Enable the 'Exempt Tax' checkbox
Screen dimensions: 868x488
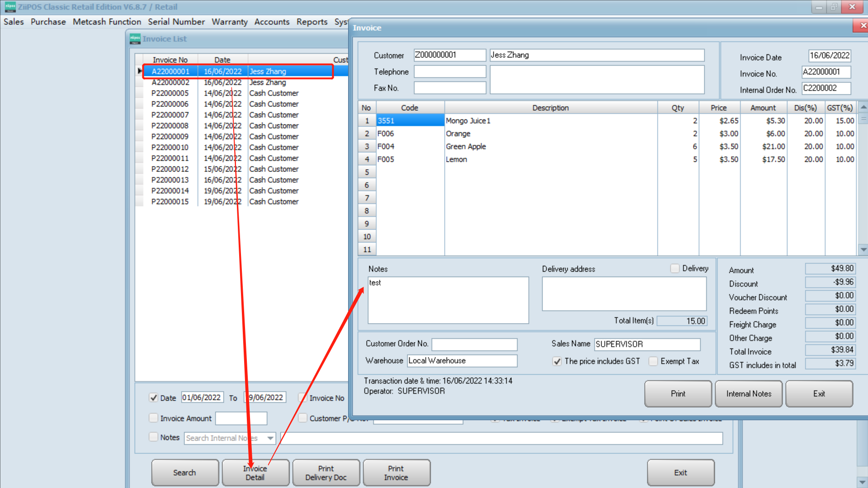coord(653,361)
